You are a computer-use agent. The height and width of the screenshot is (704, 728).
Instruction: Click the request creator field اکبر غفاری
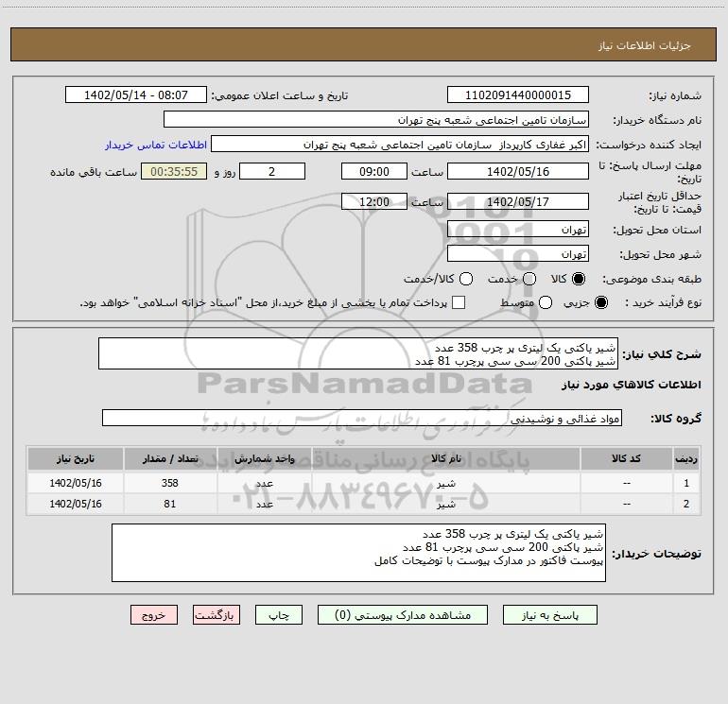click(400, 144)
